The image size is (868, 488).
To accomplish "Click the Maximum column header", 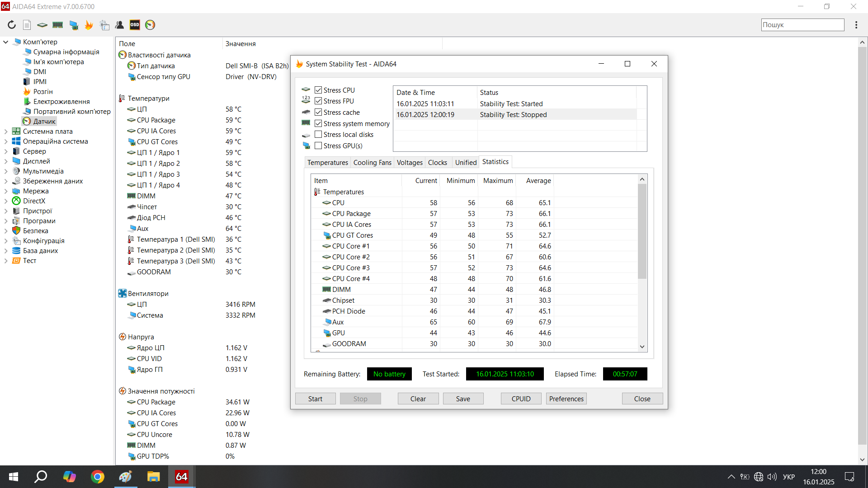I will click(x=498, y=181).
